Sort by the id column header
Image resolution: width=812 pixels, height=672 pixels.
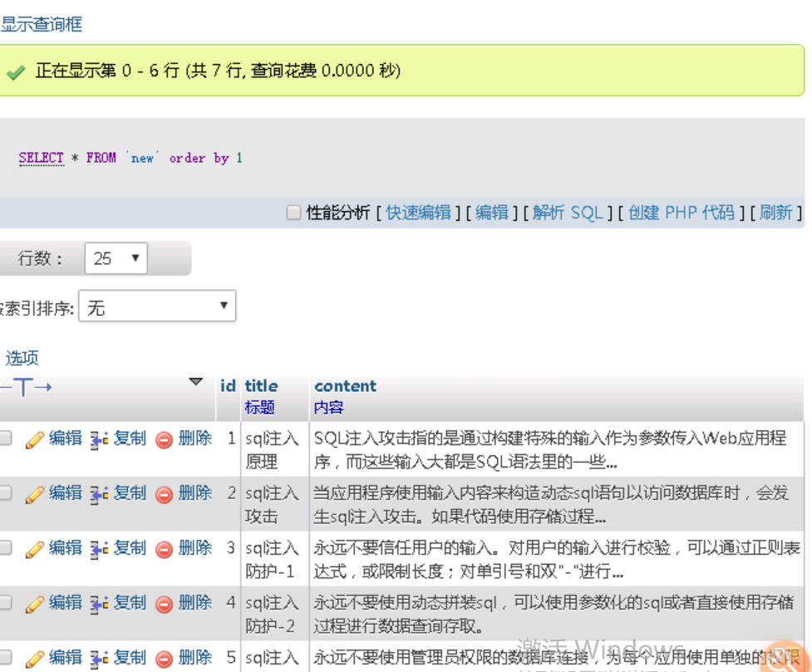click(228, 386)
